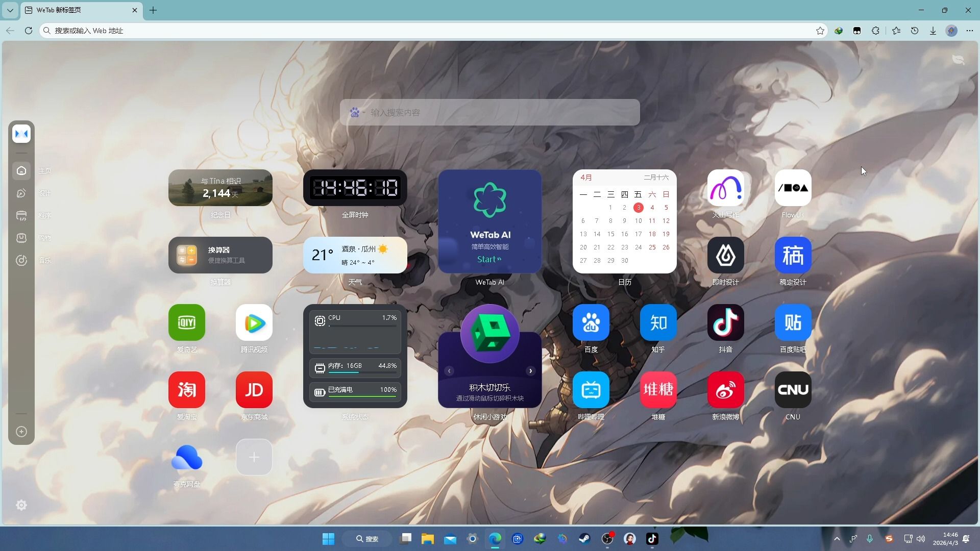Focus the 输入搜索内容 search box

coord(490,112)
